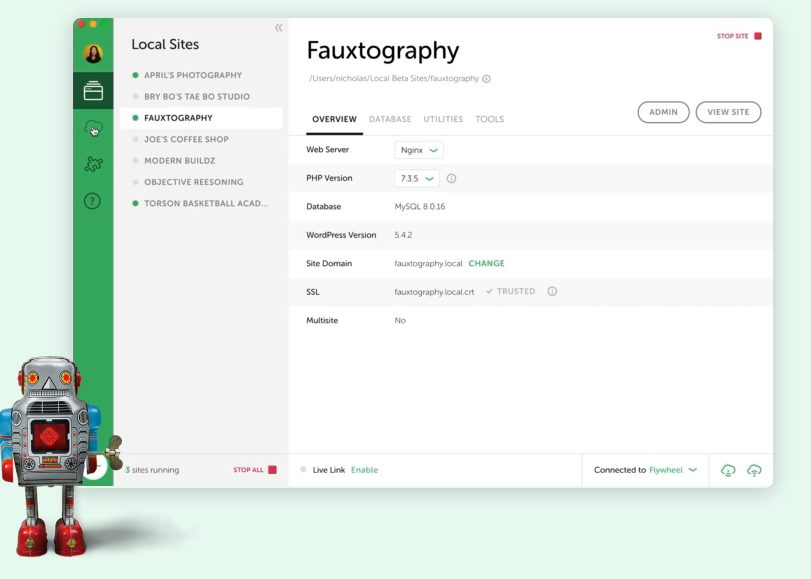Click the site path text under title

[x=394, y=79]
